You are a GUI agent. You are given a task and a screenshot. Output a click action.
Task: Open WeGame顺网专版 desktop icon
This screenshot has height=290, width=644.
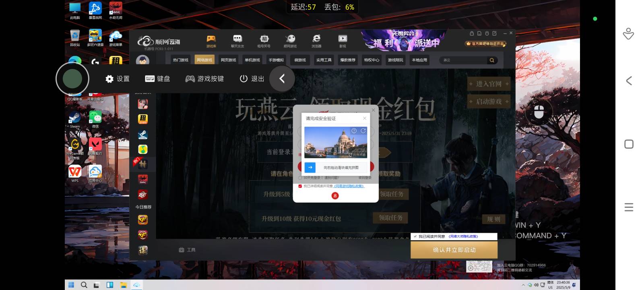(x=75, y=149)
